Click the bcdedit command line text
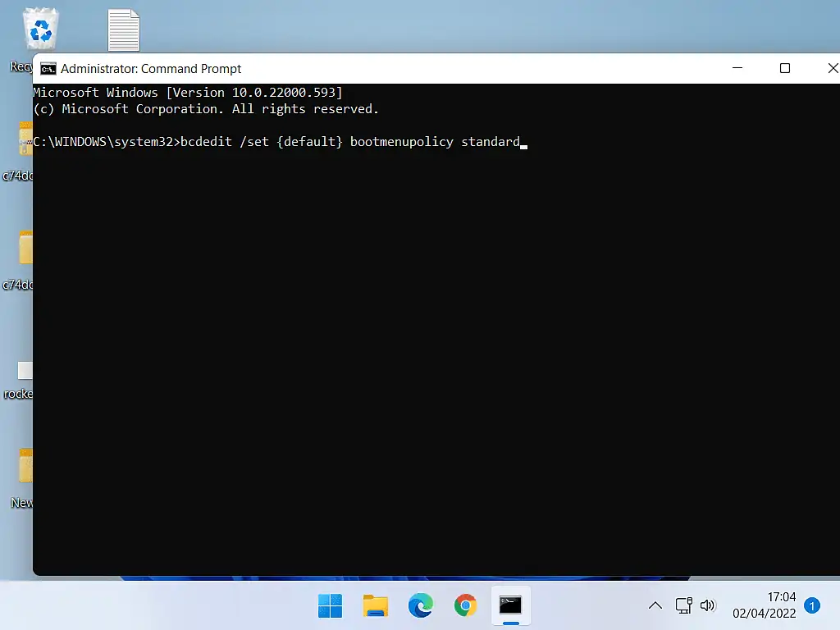Image resolution: width=840 pixels, height=630 pixels. pyautogui.click(x=350, y=142)
